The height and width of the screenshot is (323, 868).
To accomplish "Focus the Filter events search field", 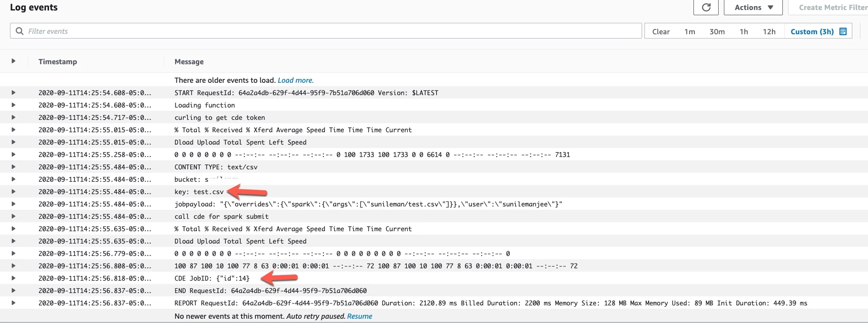I will (x=326, y=31).
